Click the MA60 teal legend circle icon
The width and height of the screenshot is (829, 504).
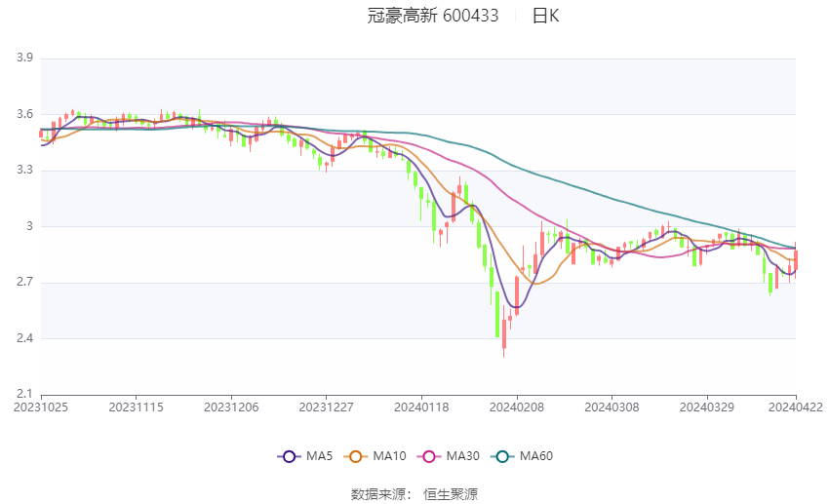click(x=501, y=456)
